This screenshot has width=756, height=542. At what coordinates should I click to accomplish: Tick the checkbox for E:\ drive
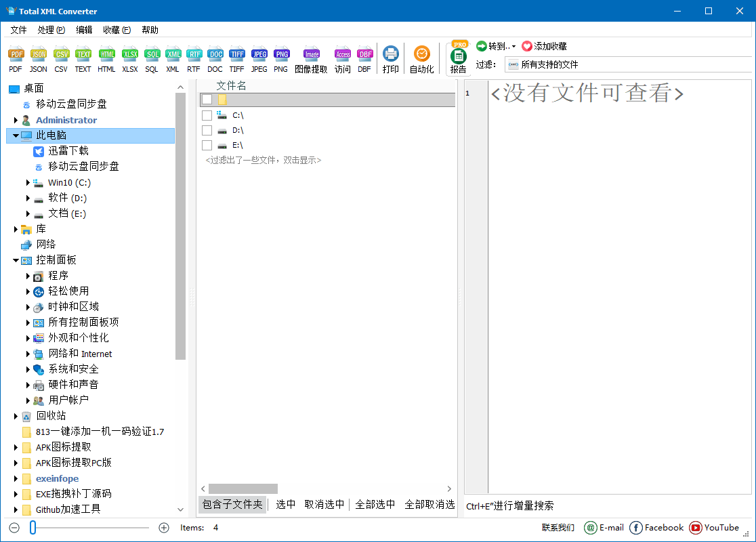pos(207,145)
